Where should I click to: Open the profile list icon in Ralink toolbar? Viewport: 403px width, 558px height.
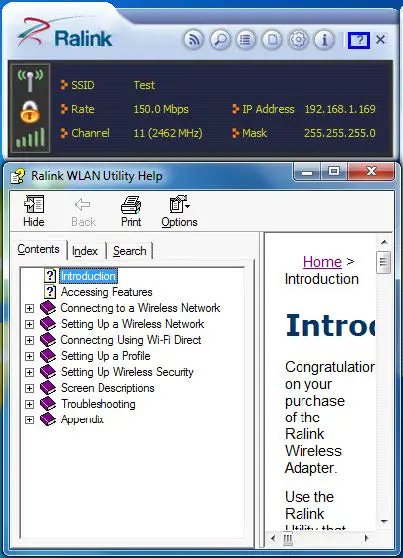tap(246, 40)
